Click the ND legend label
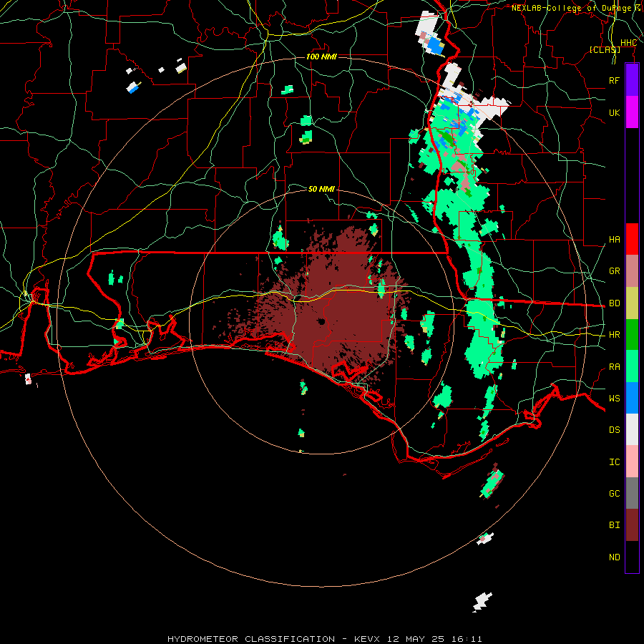 click(614, 557)
